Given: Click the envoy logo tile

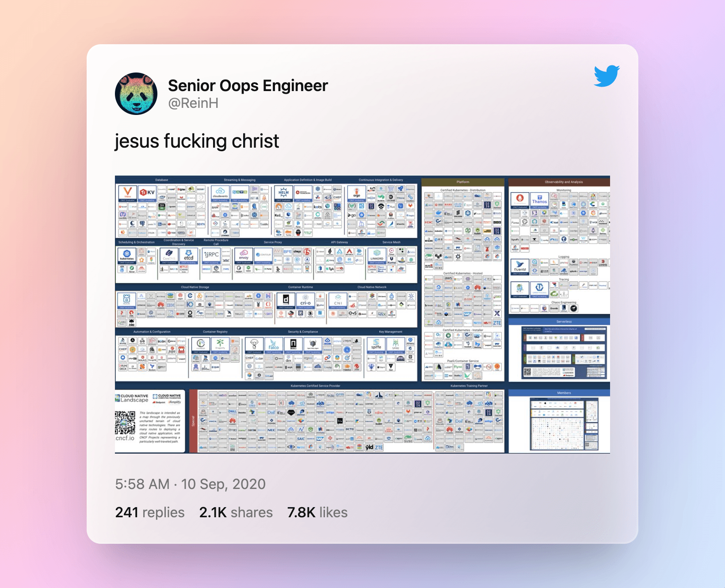Looking at the screenshot, I should coord(244,256).
